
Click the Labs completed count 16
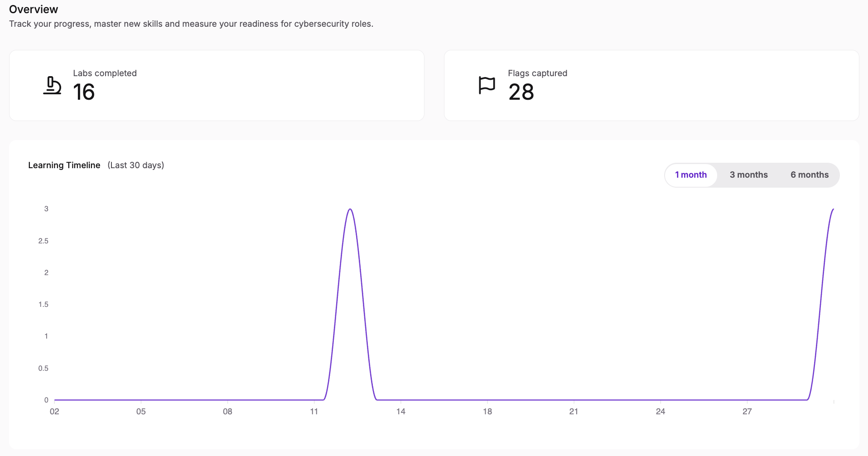pos(84,92)
